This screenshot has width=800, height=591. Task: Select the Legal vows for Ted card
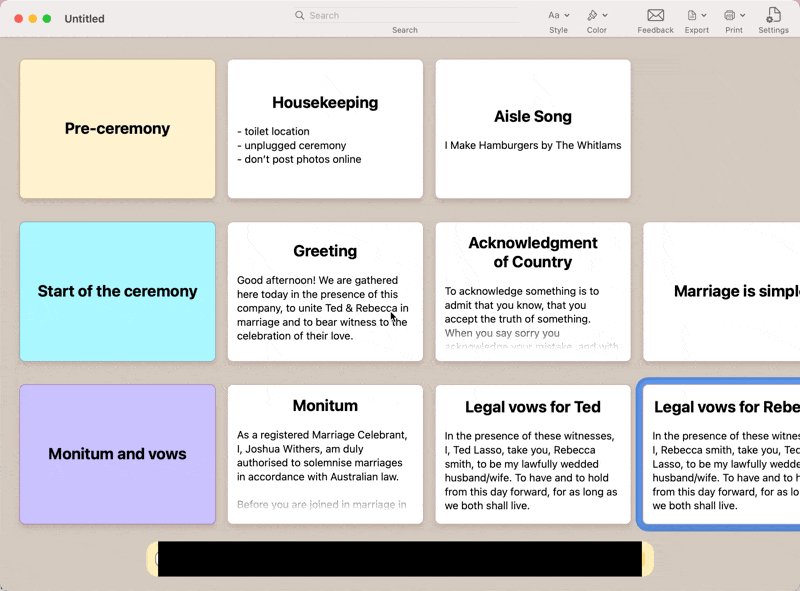[x=533, y=454]
